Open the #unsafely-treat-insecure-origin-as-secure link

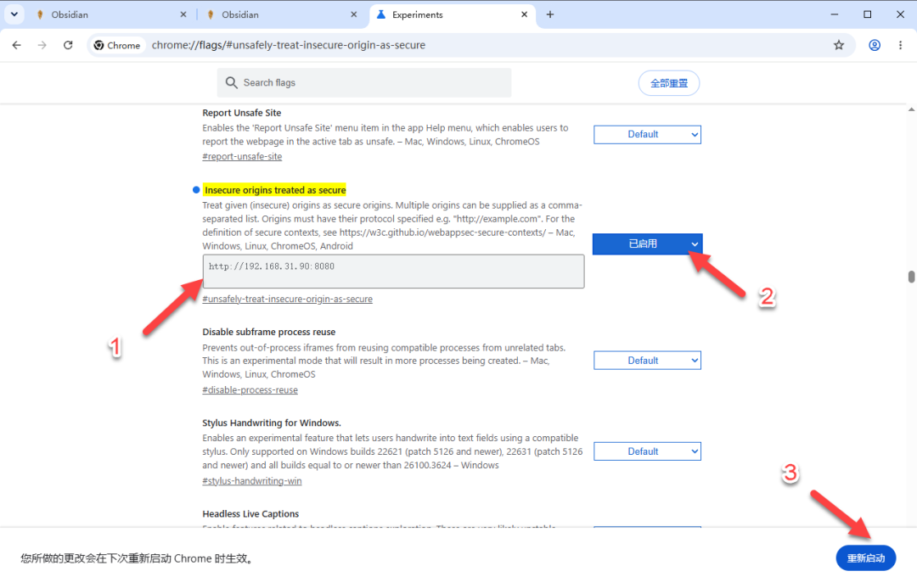[287, 299]
